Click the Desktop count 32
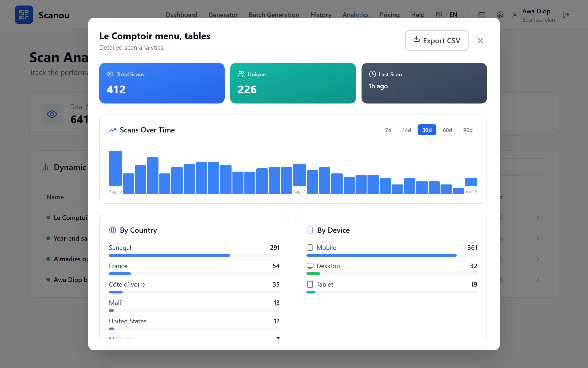Viewport: 588px width, 368px height. click(x=474, y=266)
